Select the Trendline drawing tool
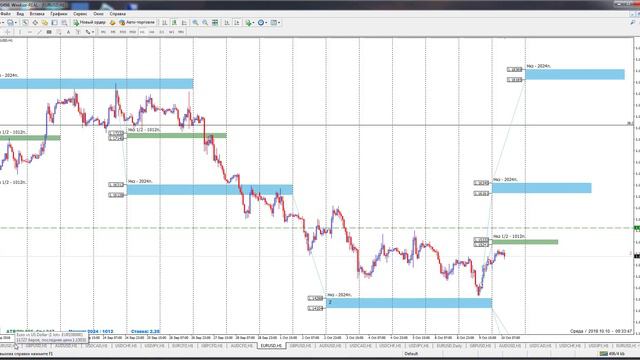The height and width of the screenshot is (360, 640). tap(39, 32)
